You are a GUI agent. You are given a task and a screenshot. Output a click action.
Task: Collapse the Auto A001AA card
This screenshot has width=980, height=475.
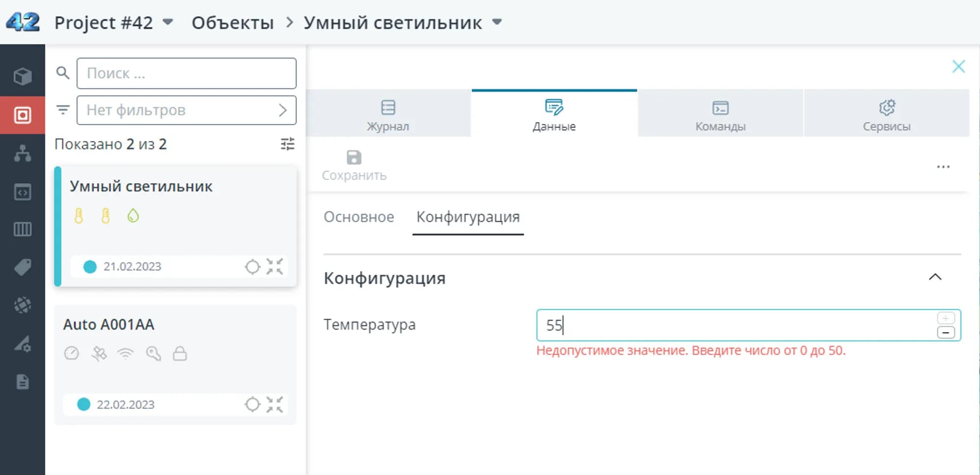[275, 404]
